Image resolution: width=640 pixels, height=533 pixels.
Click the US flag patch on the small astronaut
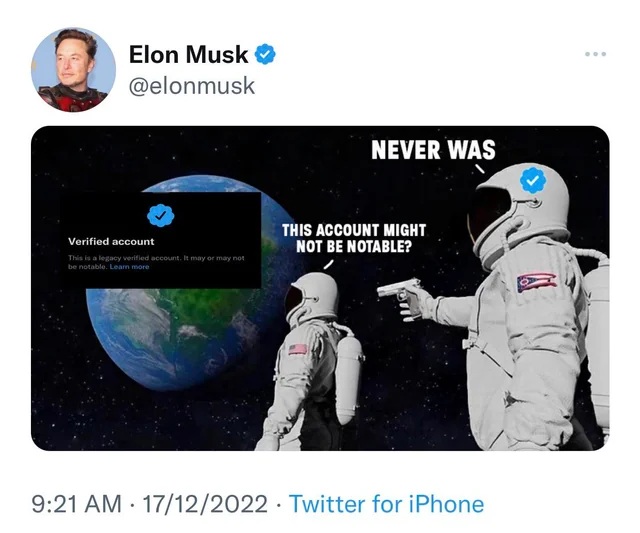298,349
